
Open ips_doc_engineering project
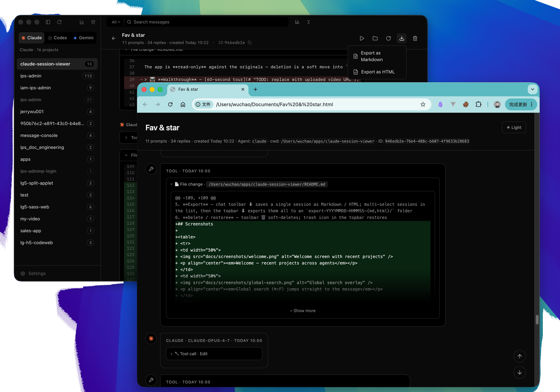[57, 147]
